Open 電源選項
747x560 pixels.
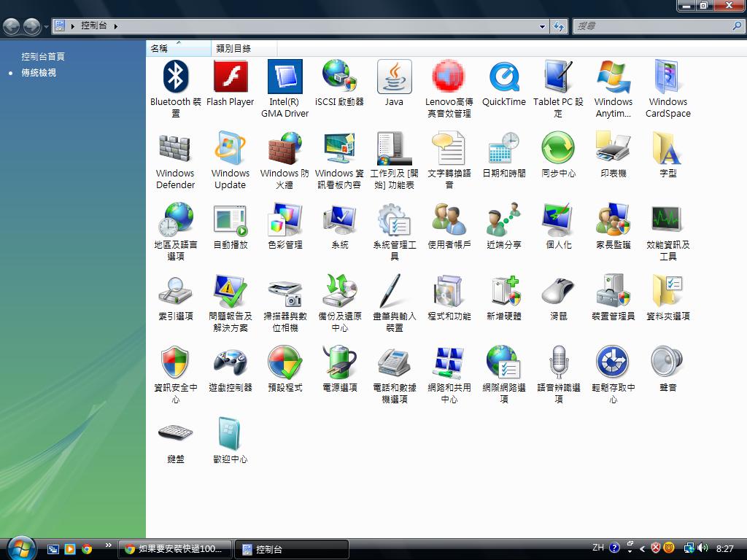340,369
